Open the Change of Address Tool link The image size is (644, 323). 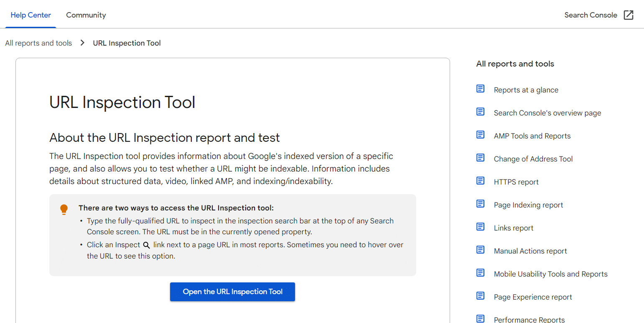[x=533, y=159]
